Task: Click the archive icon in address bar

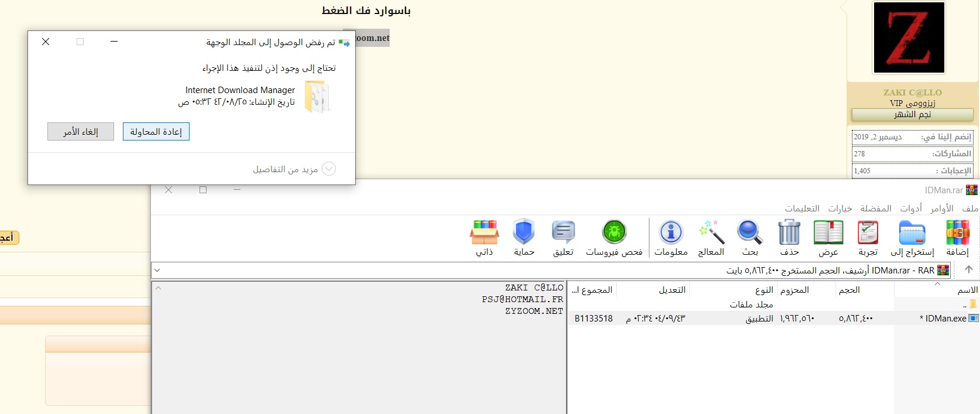Action: [x=943, y=270]
